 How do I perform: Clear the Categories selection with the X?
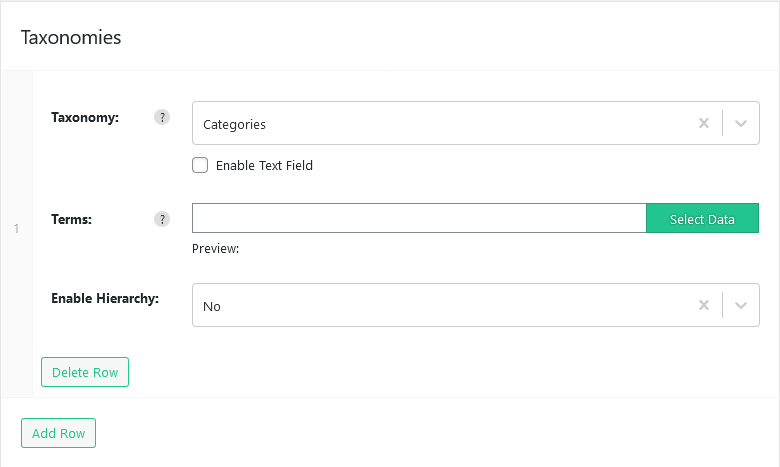[x=703, y=123]
